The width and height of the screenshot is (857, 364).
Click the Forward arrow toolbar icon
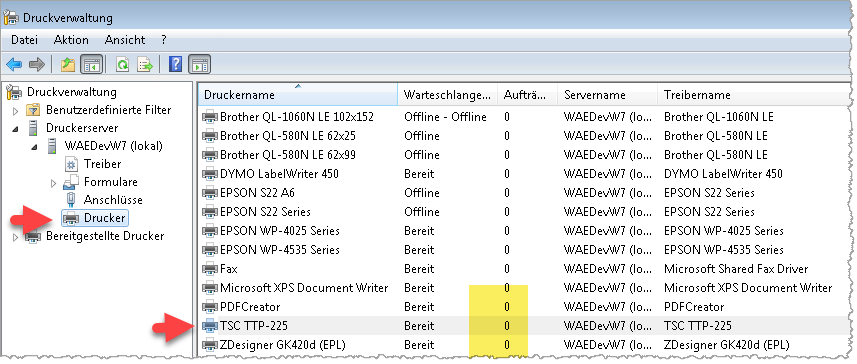[x=37, y=65]
